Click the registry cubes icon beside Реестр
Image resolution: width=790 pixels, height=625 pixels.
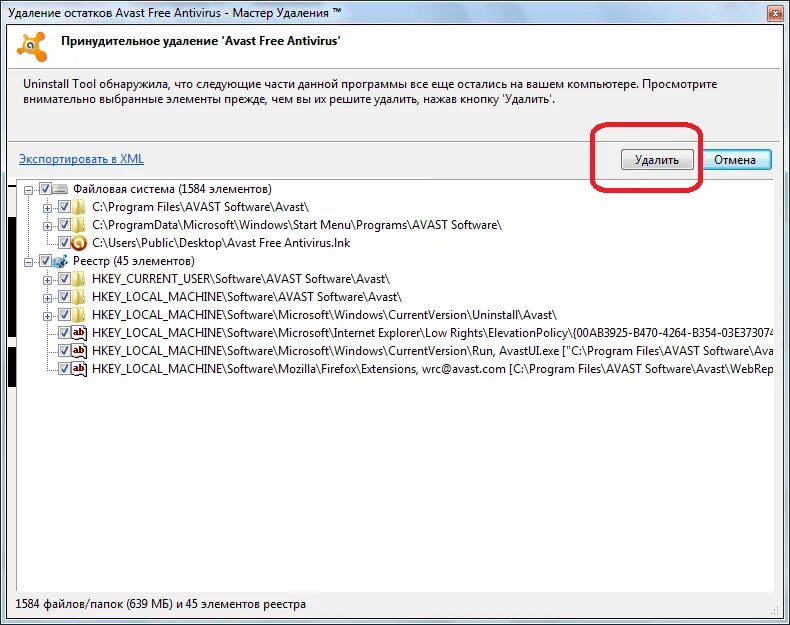pos(60,261)
